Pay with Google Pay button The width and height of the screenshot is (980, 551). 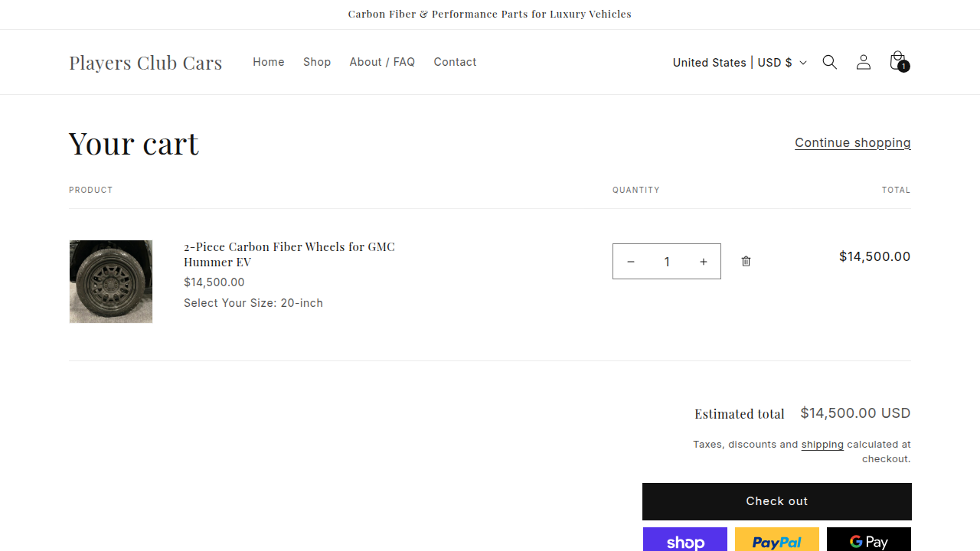869,540
